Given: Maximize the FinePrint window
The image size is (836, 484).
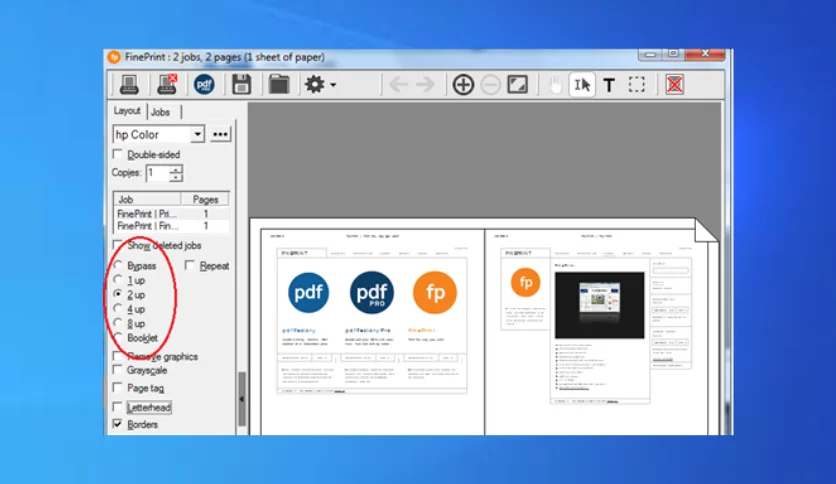Looking at the screenshot, I should [x=673, y=54].
